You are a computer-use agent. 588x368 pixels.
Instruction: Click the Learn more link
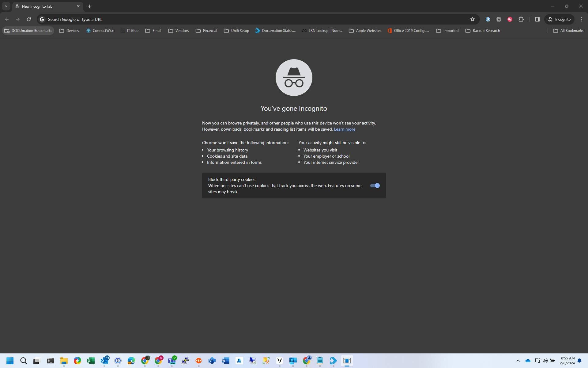[x=345, y=129]
